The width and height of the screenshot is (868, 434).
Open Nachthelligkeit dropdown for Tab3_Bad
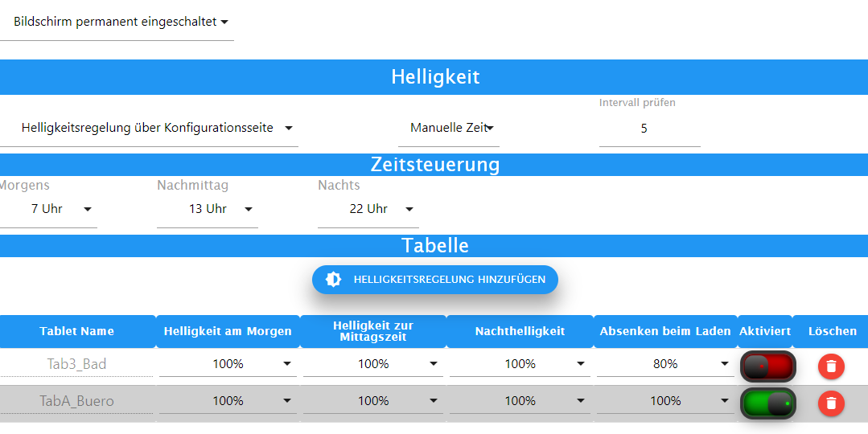coord(520,364)
